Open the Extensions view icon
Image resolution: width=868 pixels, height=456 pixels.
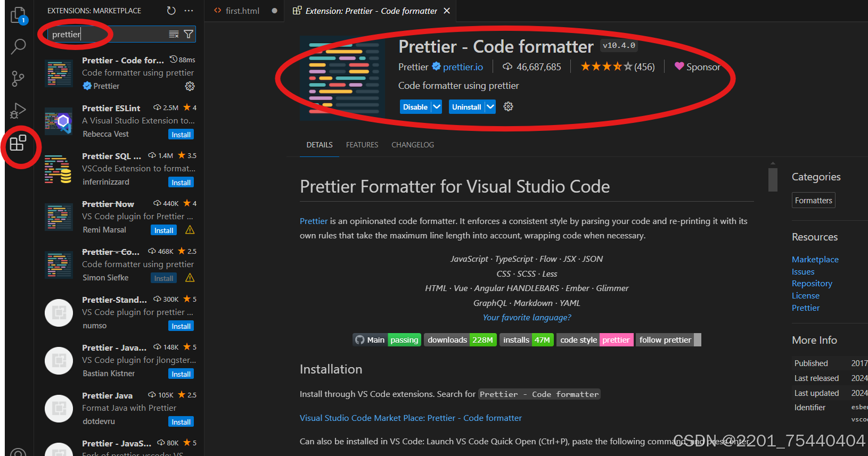(18, 143)
